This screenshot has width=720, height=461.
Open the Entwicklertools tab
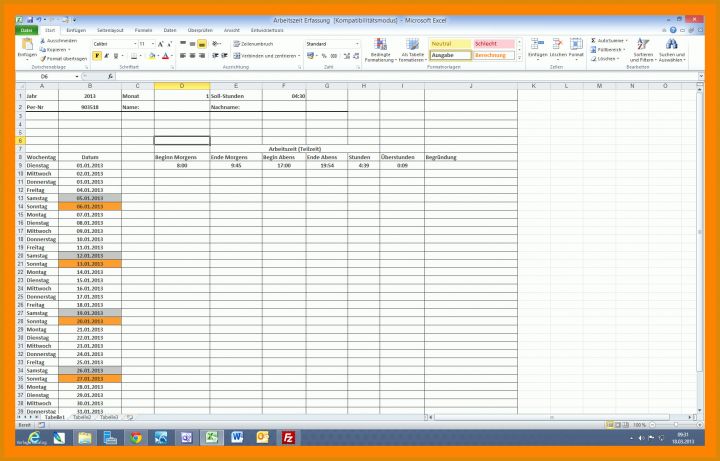point(267,30)
